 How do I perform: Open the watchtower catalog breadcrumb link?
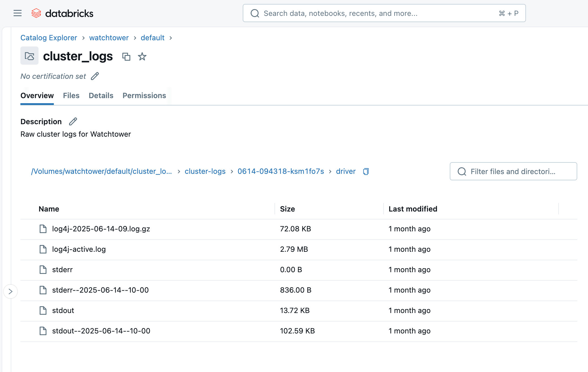[109, 38]
